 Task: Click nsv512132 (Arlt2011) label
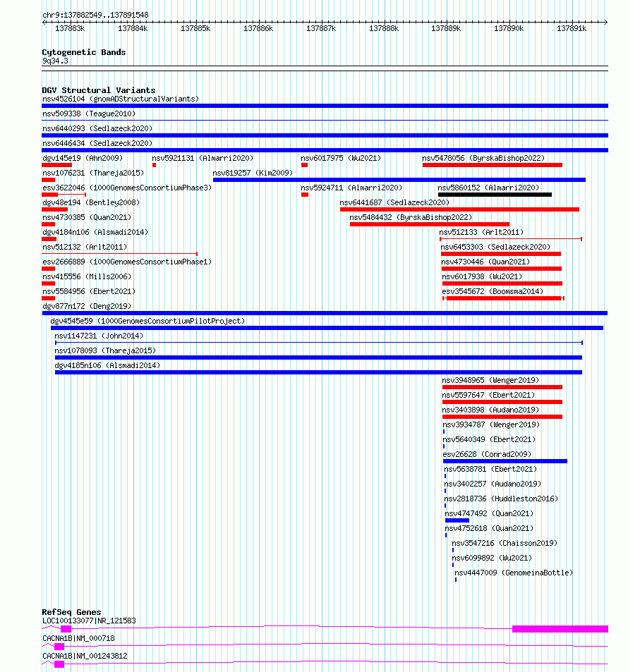click(85, 248)
